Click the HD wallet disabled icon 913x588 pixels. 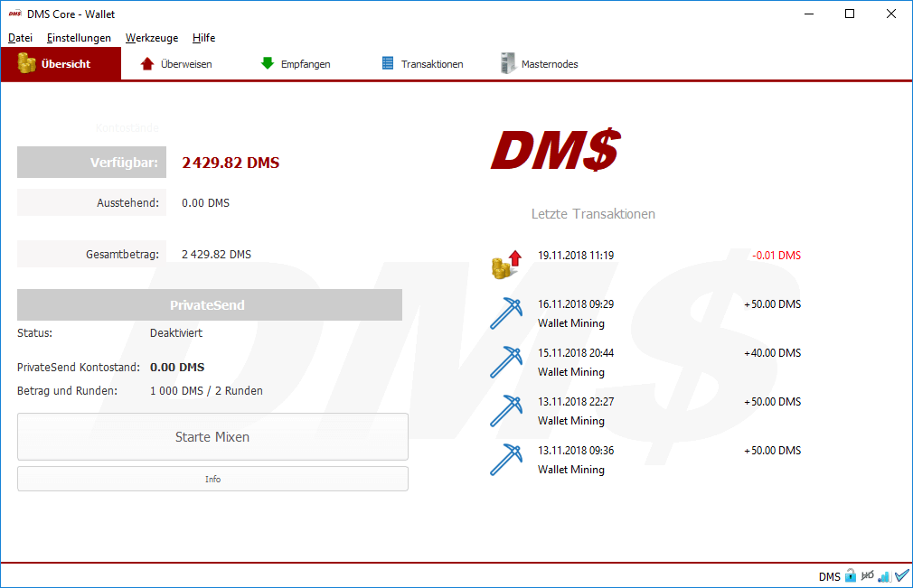(x=868, y=576)
